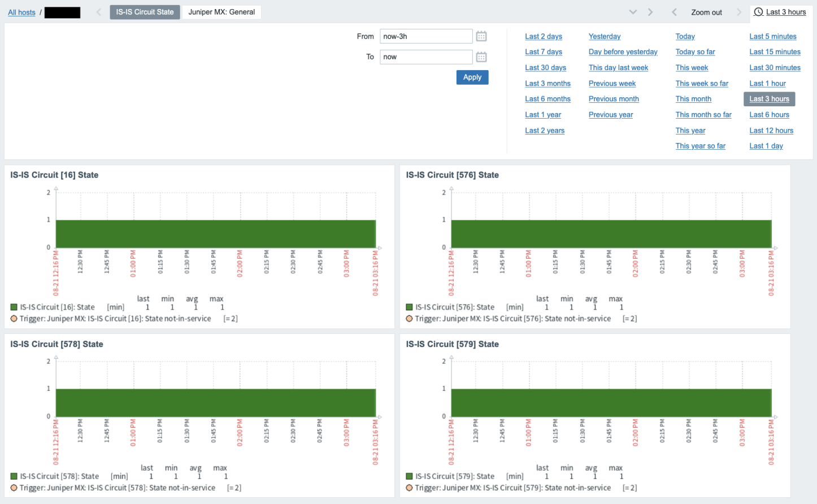Image resolution: width=817 pixels, height=504 pixels.
Task: Expand dashboard list with down chevron
Action: 633,12
